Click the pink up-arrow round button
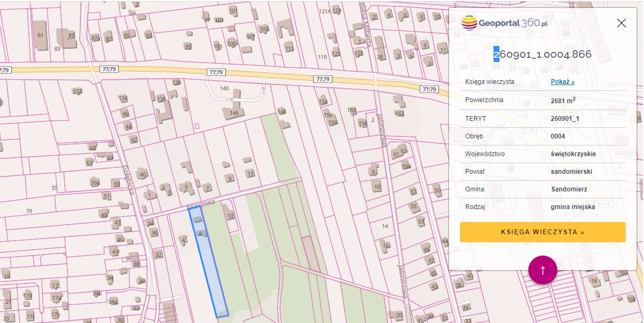 pyautogui.click(x=542, y=270)
